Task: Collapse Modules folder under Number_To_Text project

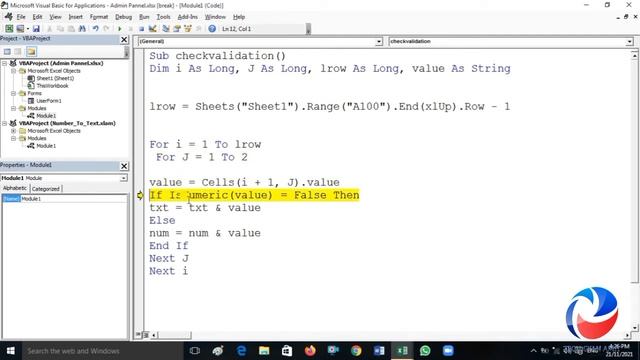Action: pos(13,138)
